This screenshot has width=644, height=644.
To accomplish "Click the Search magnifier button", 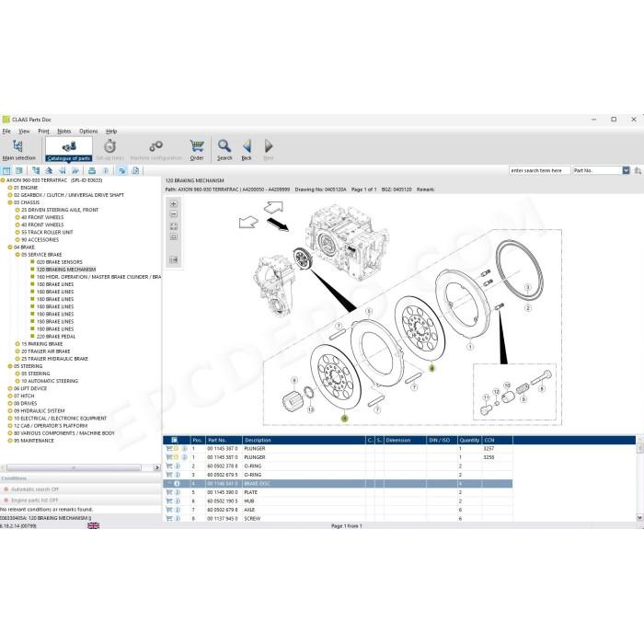I will pos(224,150).
